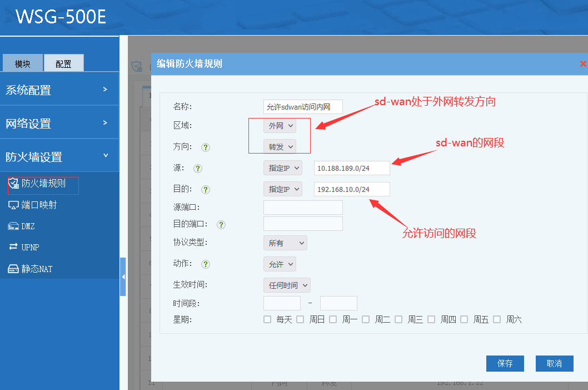Open the 协议类型 dropdown showing 所有

pyautogui.click(x=285, y=243)
